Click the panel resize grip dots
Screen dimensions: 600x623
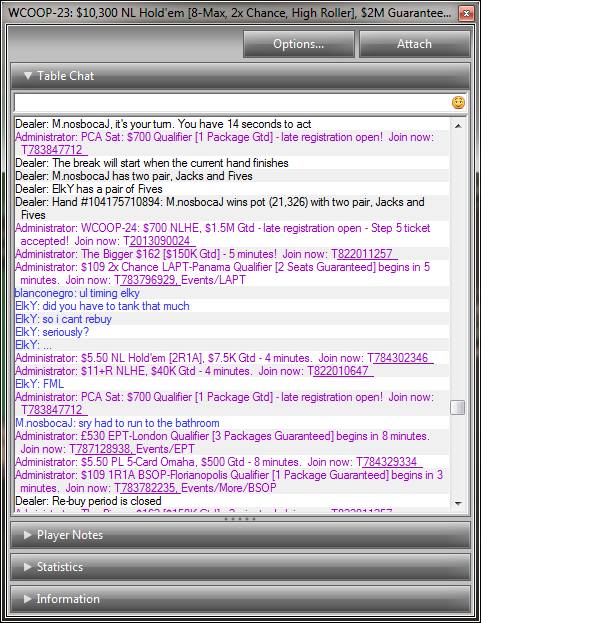(x=240, y=519)
